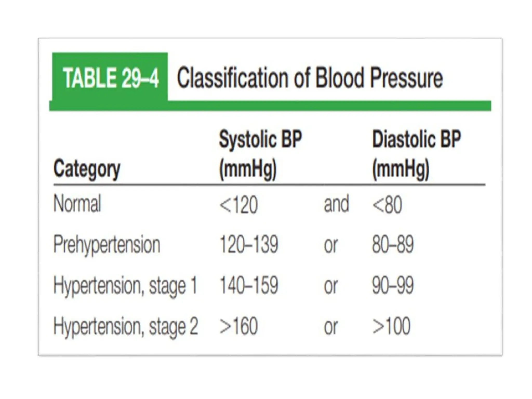The height and width of the screenshot is (399, 532).
Task: Select the Classification of Blood Pressure title
Action: [x=310, y=78]
